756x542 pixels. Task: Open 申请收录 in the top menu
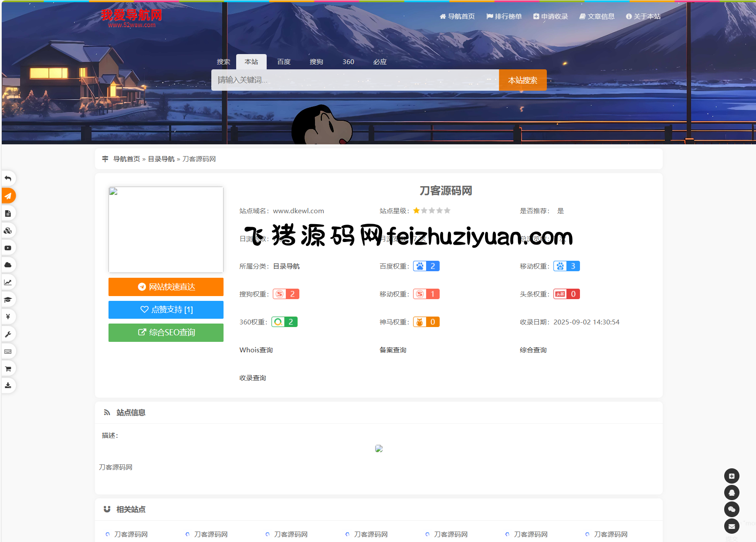tap(551, 17)
